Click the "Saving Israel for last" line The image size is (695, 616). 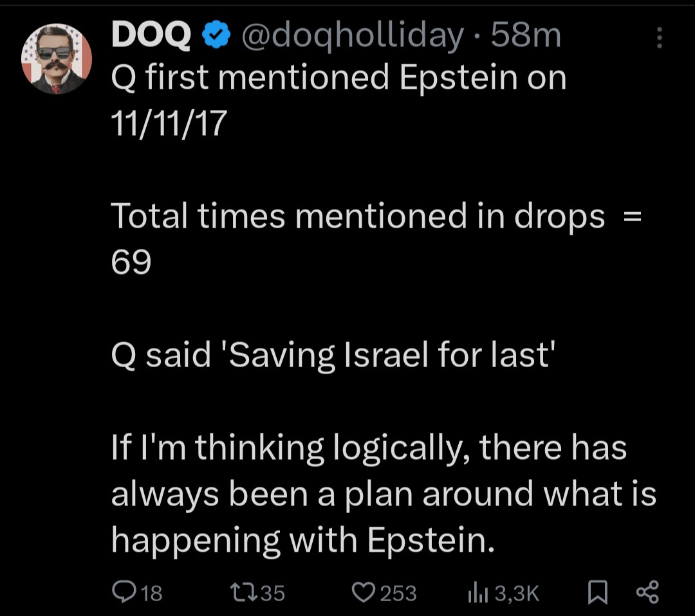pos(333,354)
